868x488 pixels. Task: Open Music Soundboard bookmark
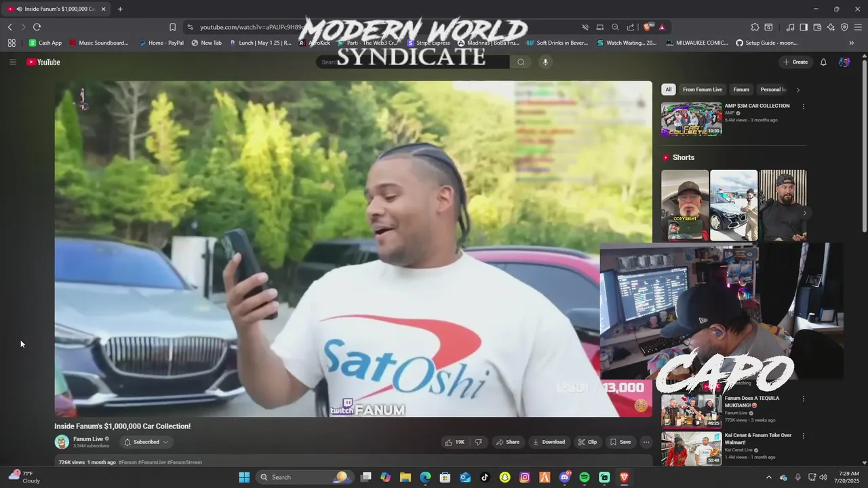(98, 43)
